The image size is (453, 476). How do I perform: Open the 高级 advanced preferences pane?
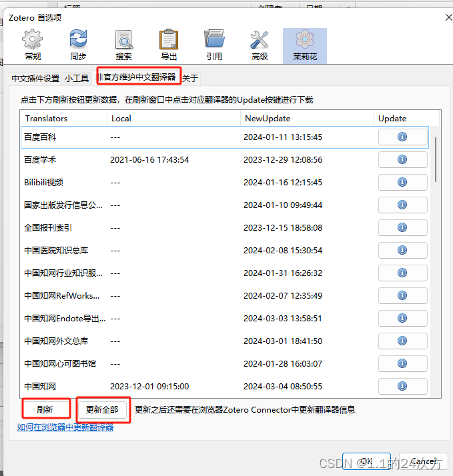point(260,45)
